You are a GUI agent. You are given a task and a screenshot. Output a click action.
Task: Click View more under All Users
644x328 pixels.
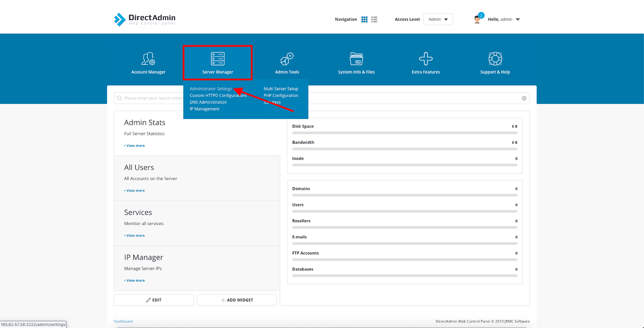(x=135, y=191)
